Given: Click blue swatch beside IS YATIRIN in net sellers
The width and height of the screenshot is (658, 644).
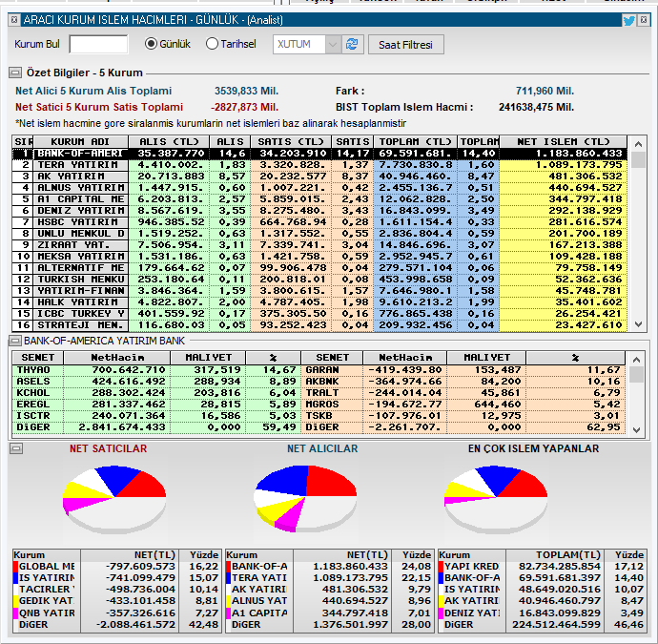Looking at the screenshot, I should (15, 577).
